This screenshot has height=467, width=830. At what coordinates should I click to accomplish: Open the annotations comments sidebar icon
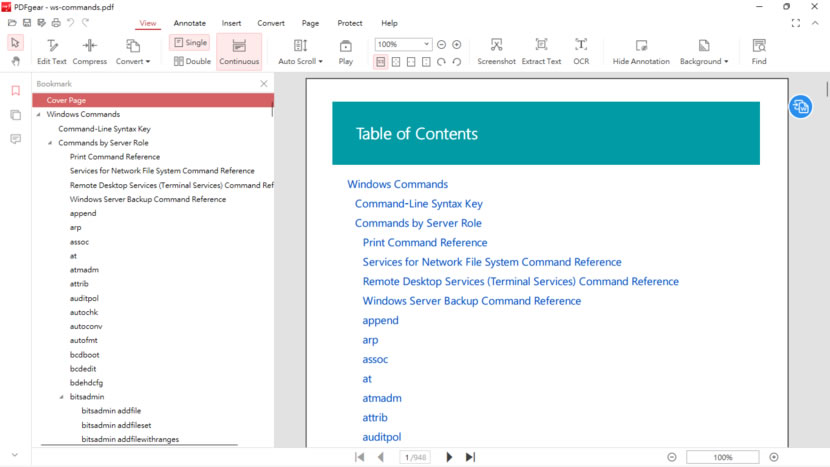tap(15, 139)
